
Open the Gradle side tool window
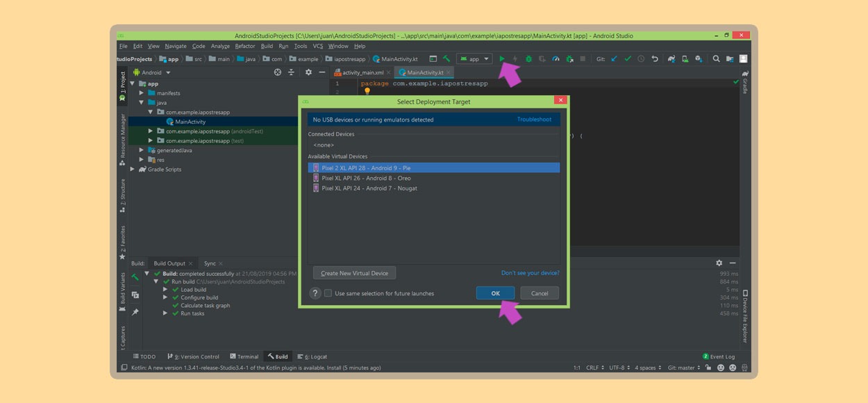point(745,81)
